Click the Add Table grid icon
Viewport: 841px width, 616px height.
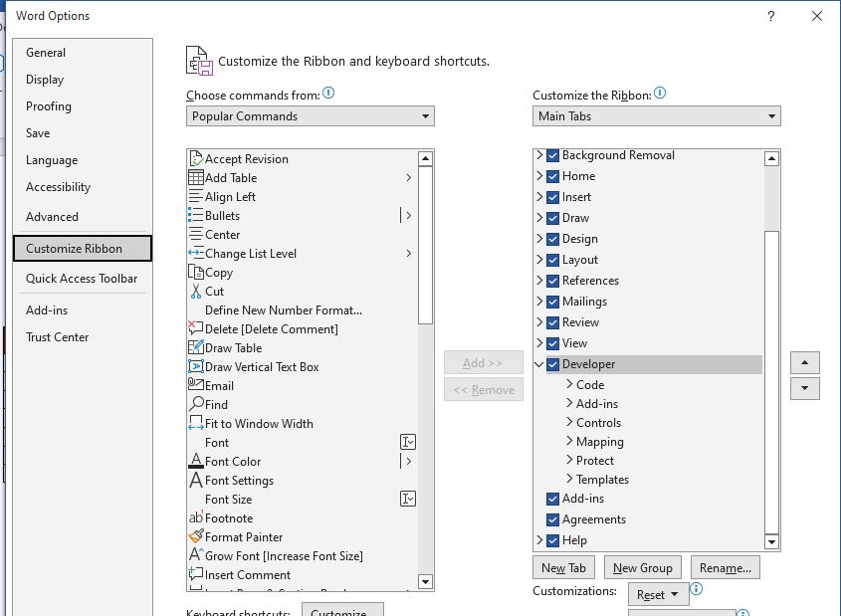pyautogui.click(x=196, y=178)
